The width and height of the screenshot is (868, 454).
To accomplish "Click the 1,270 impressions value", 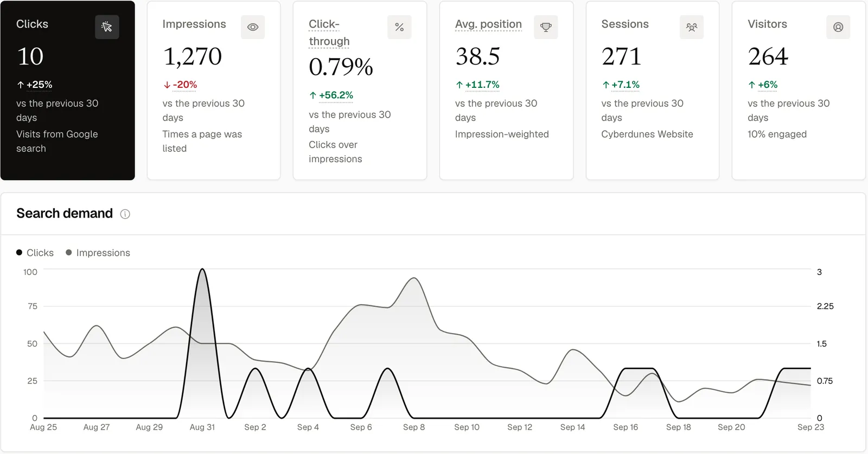I will [193, 56].
